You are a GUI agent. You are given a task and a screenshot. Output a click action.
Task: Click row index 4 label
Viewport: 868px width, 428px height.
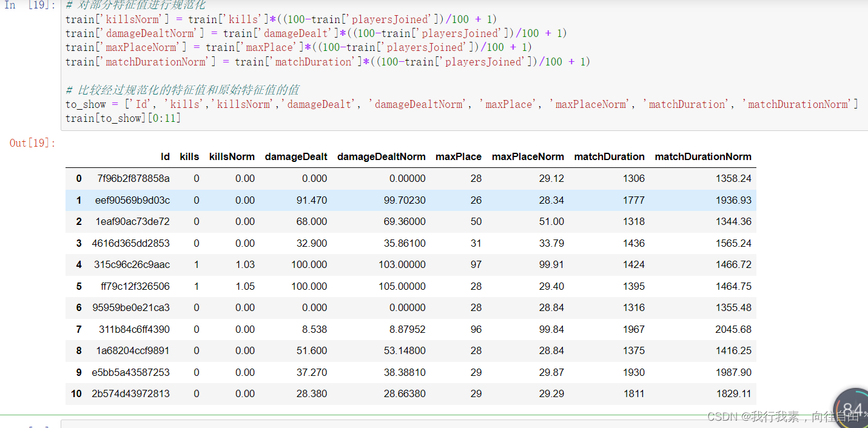[79, 264]
